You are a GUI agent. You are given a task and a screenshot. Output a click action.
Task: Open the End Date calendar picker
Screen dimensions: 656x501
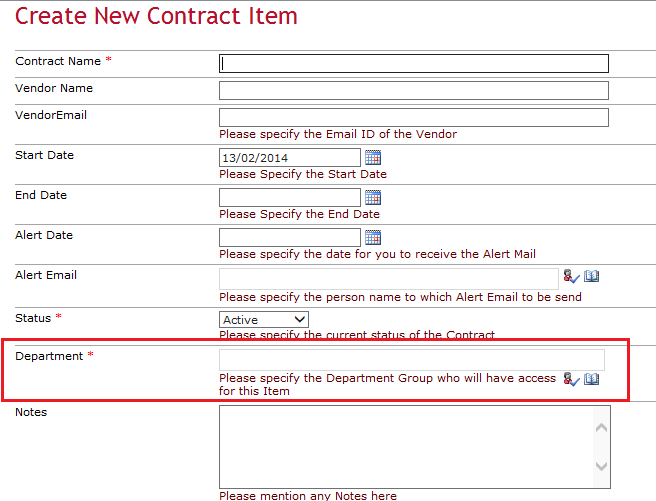(373, 197)
